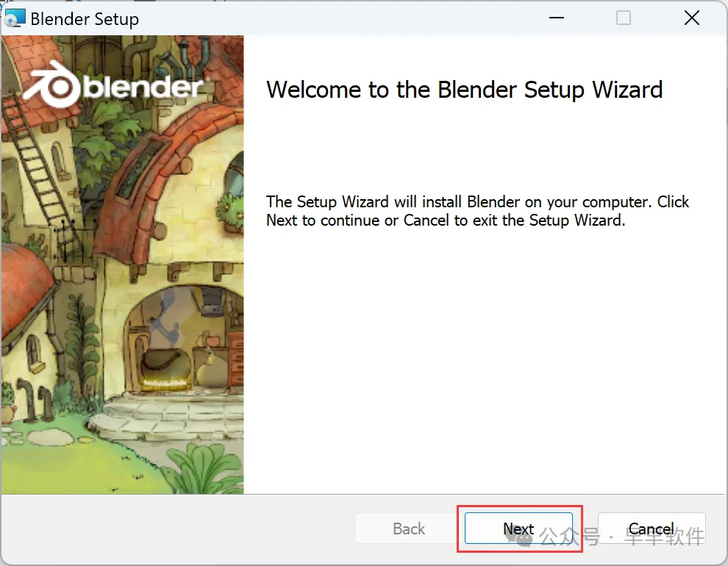Click the Next button to continue setup
Viewport: 728px width, 566px height.
(x=518, y=528)
